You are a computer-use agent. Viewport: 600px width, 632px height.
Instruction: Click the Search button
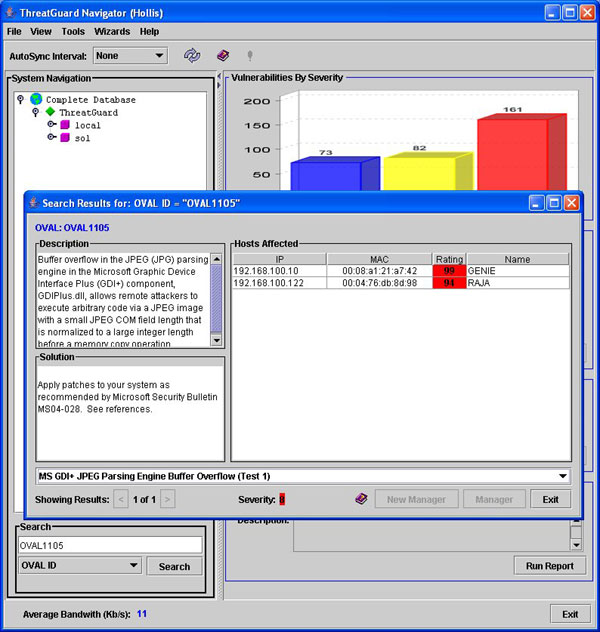click(174, 567)
